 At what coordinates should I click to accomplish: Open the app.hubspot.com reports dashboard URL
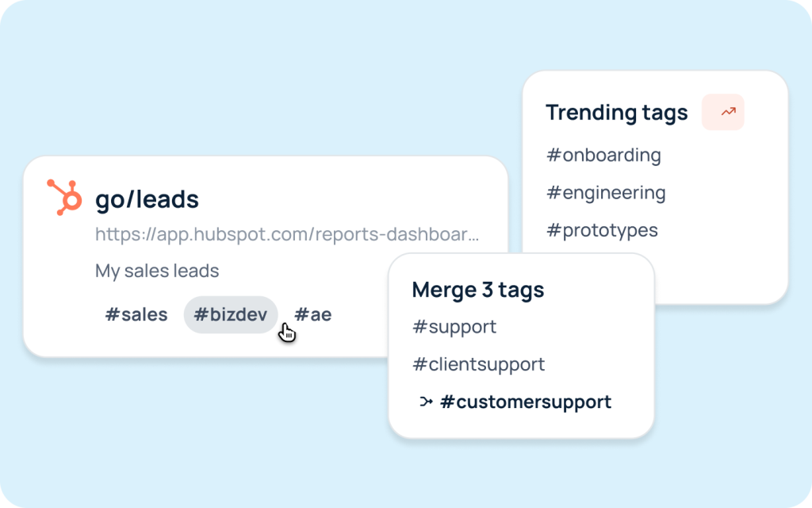[x=287, y=235]
